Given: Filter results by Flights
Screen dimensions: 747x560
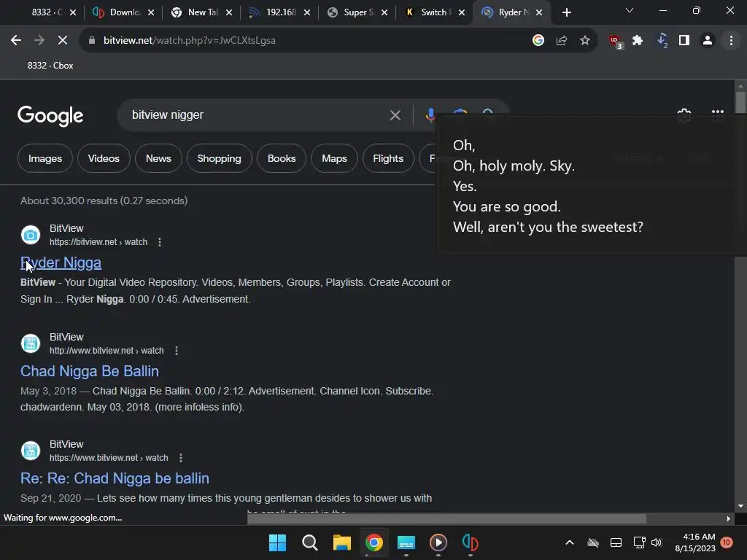Looking at the screenshot, I should [388, 158].
